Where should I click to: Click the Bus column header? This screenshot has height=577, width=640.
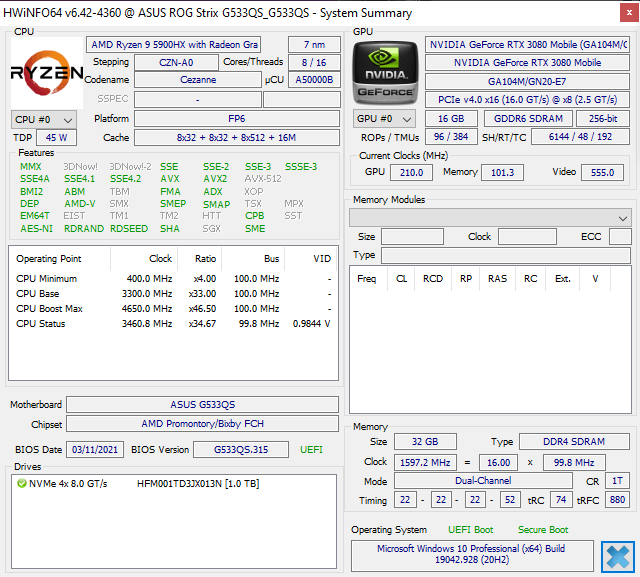coord(253,259)
